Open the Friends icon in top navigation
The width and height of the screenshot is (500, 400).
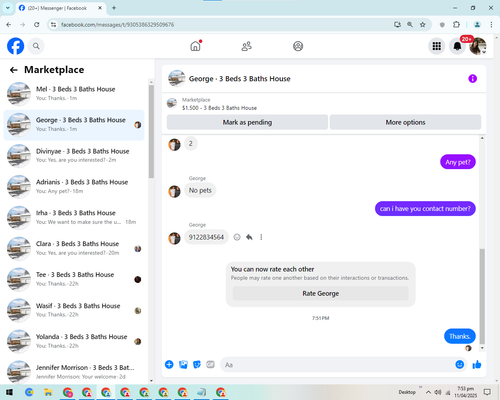coord(246,46)
